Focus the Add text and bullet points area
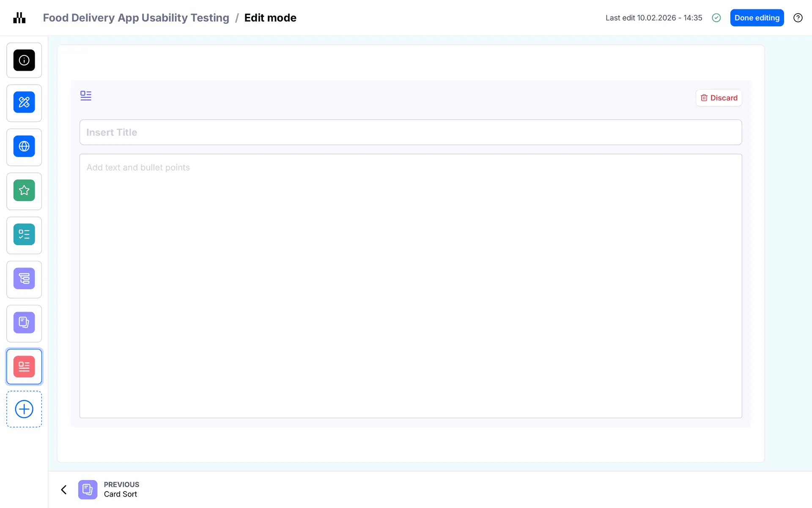 pyautogui.click(x=410, y=286)
